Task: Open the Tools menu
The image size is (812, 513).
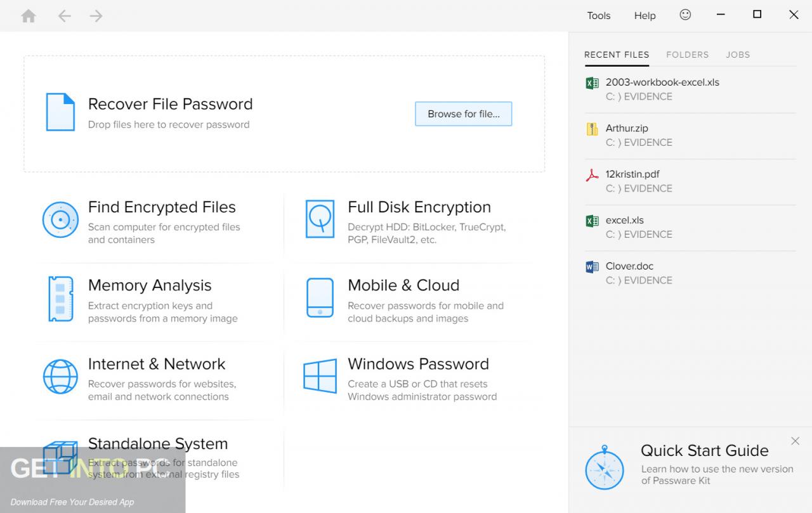Action: click(x=599, y=16)
